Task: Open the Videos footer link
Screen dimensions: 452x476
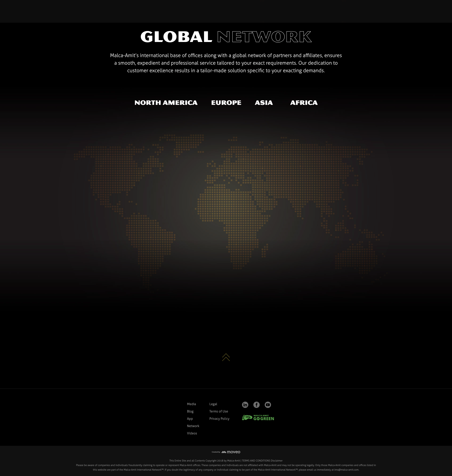Action: coord(192,433)
